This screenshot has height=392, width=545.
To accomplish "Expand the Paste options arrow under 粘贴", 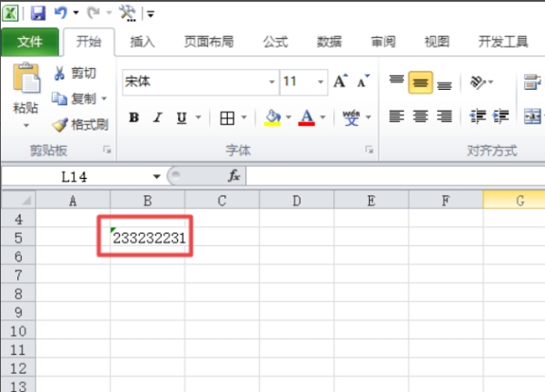I will click(26, 125).
